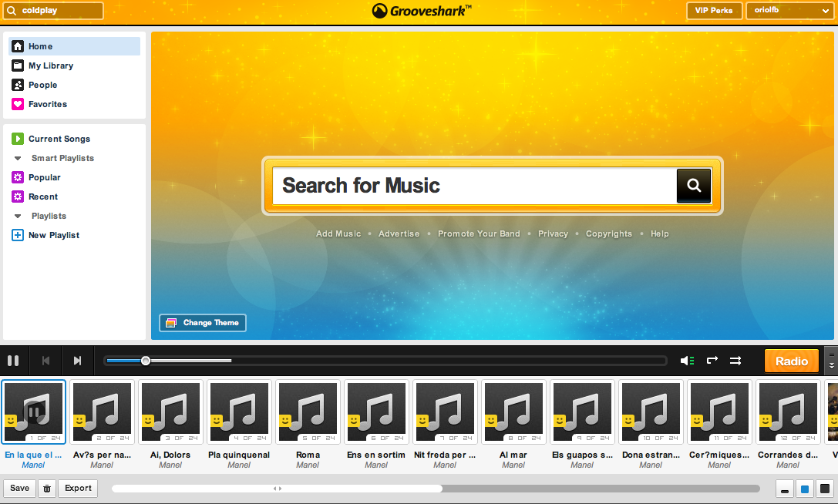Select the Dona estran... thumbnail
The width and height of the screenshot is (838, 504).
point(651,412)
